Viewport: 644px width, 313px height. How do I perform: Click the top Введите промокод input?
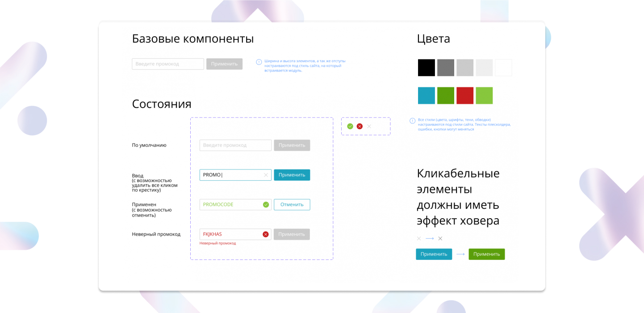click(168, 64)
